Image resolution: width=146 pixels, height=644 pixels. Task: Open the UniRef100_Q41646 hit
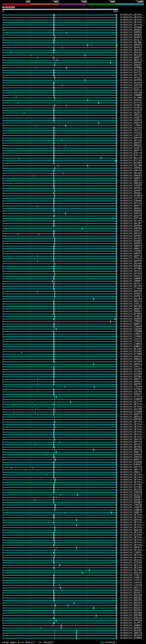click(131, 263)
